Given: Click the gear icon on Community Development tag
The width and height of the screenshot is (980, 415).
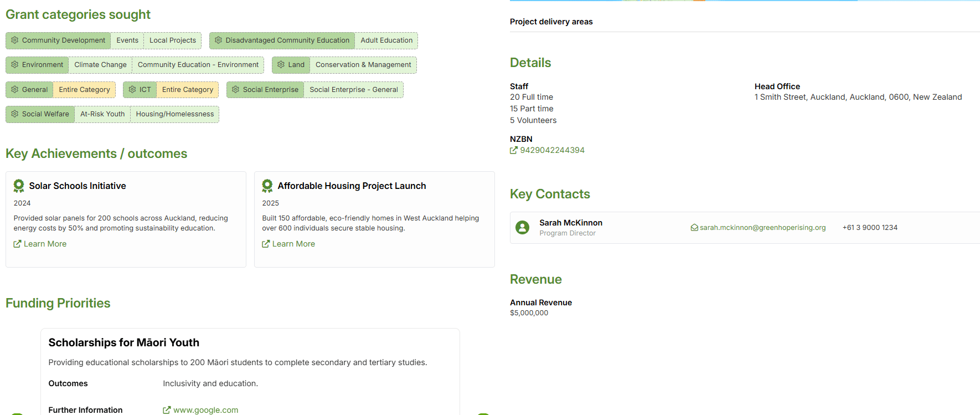Looking at the screenshot, I should click(15, 40).
